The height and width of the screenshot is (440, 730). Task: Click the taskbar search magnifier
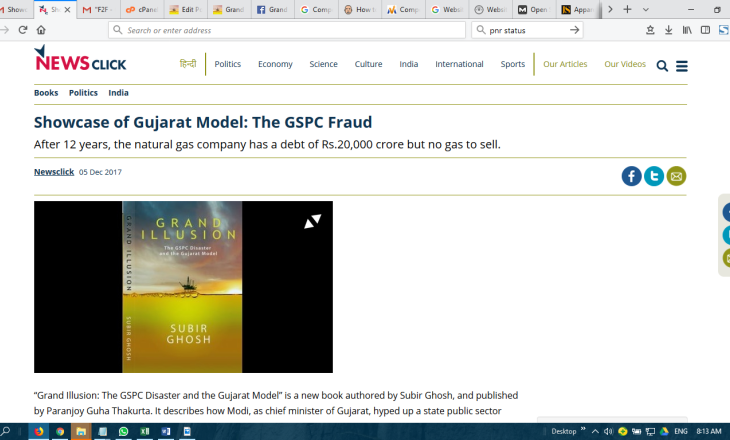[6, 431]
